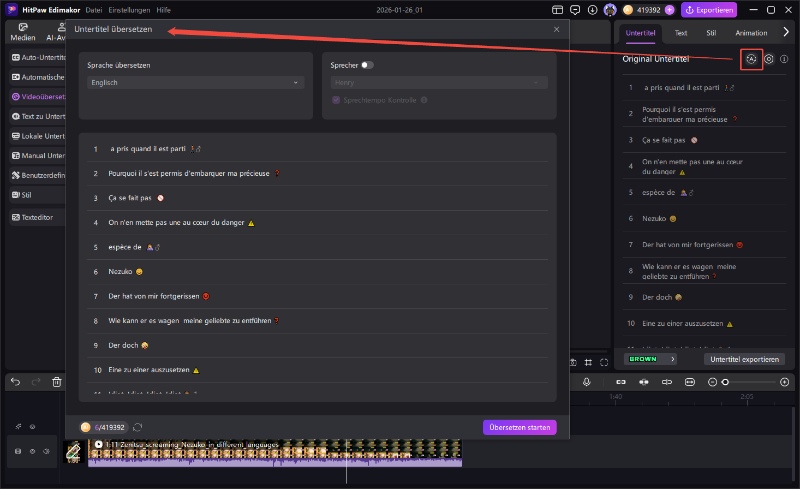Toggle the timeline track eye visibility icon
The height and width of the screenshot is (489, 800).
pos(31,451)
